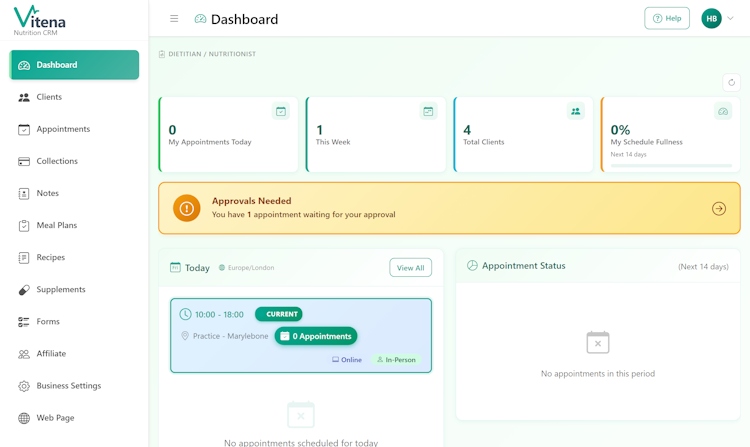The width and height of the screenshot is (750, 447).
Task: Open Collections page
Action: click(74, 161)
